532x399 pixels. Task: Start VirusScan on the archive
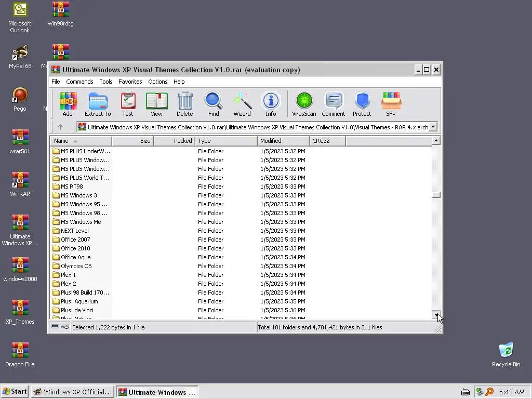point(304,104)
